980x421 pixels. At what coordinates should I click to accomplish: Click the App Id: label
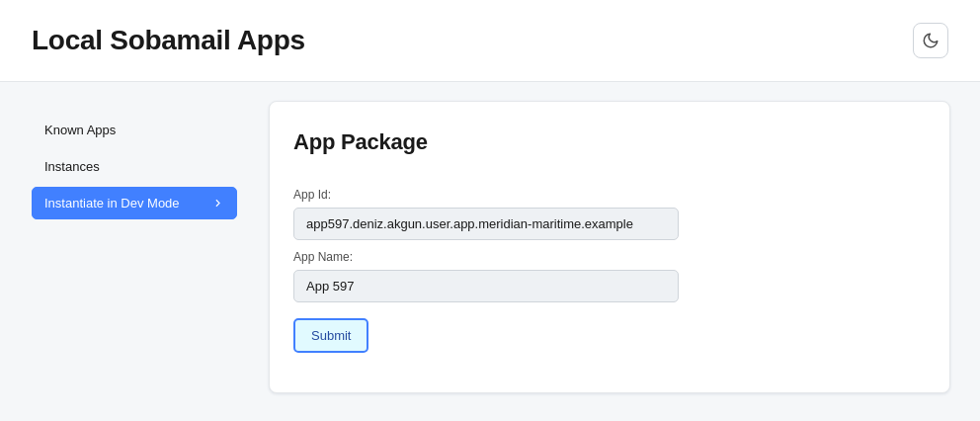tap(312, 195)
